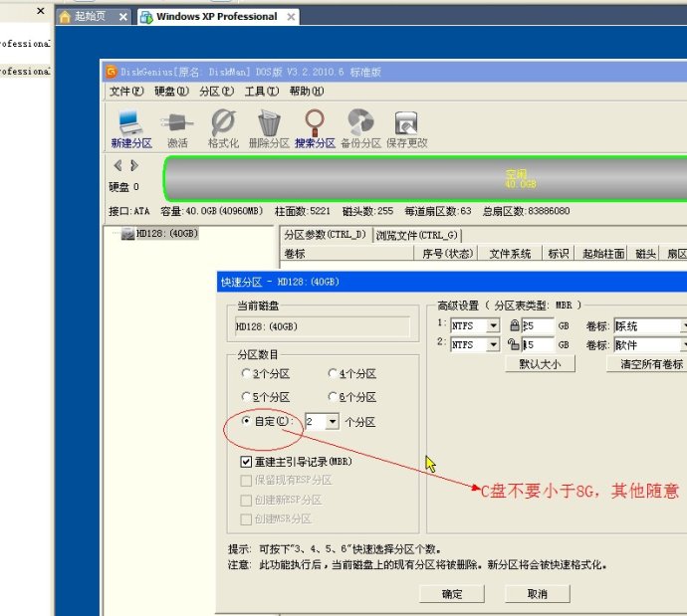This screenshot has width=687, height=616.
Task: Click partition 1 volume label field 系统
Action: click(650, 325)
